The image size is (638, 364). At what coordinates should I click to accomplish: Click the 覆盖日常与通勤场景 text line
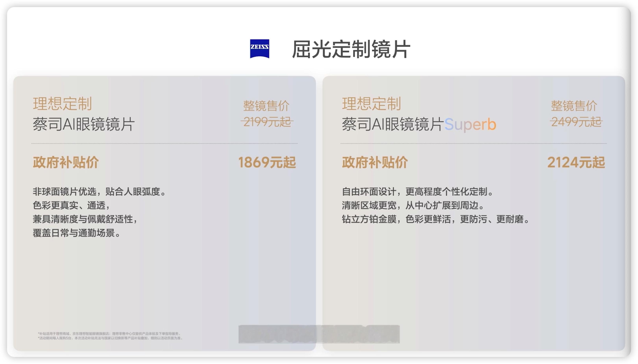pos(77,233)
